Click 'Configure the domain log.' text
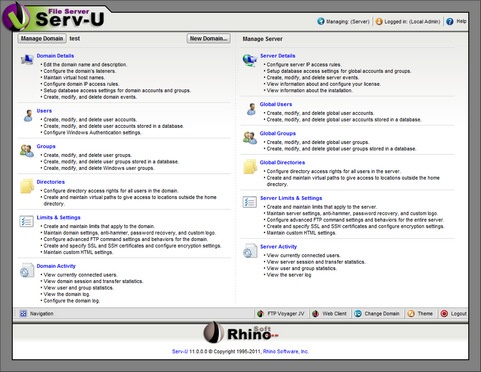 [72, 301]
